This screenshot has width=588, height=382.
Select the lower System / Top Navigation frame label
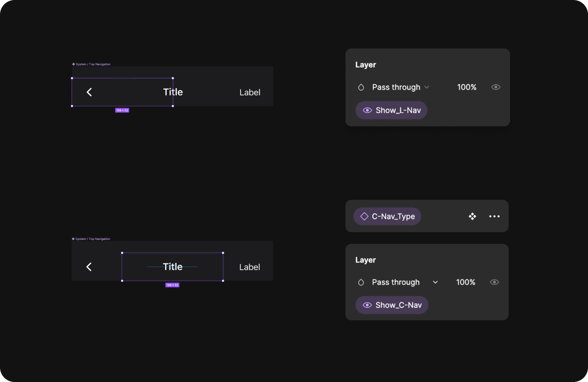93,239
